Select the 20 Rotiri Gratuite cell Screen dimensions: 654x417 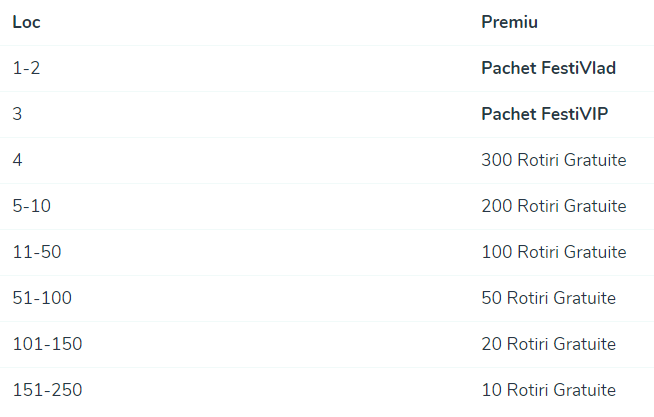point(548,344)
